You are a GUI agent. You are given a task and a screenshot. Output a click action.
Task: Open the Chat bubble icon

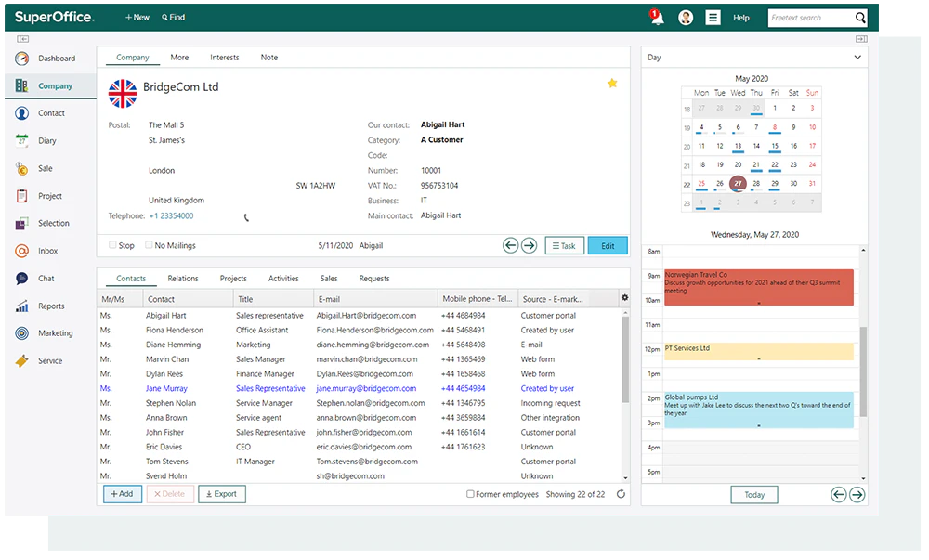[22, 279]
